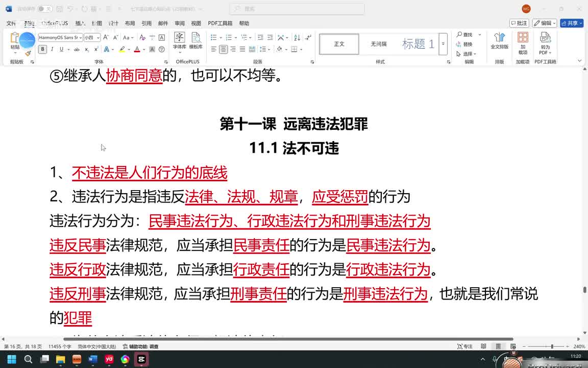Click enclosed character 字 icon
The width and height of the screenshot is (588, 368).
click(162, 49)
